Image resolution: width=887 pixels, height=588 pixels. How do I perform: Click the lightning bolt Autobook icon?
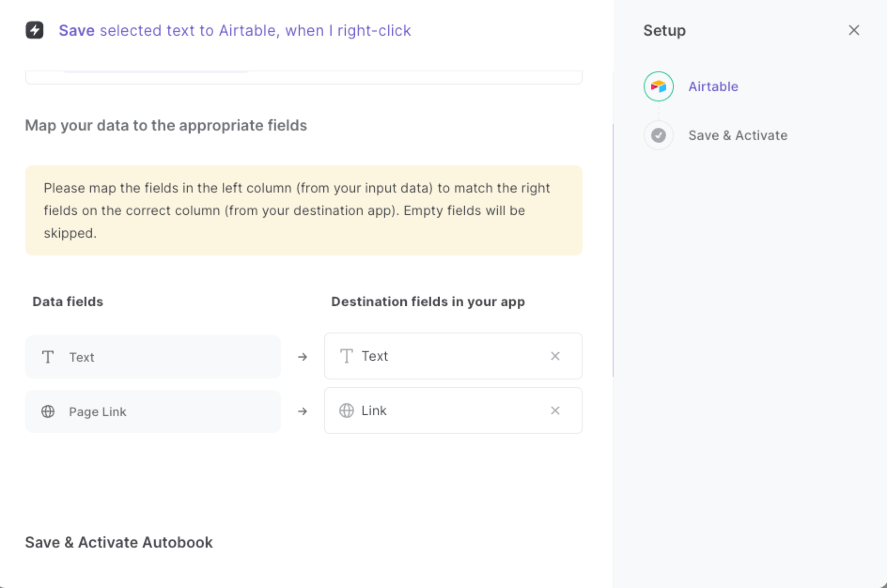pos(34,31)
